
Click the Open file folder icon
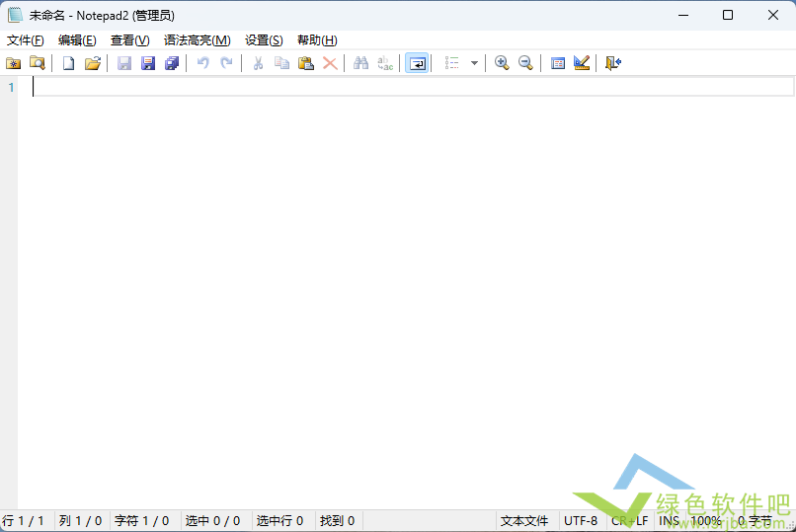tap(93, 63)
